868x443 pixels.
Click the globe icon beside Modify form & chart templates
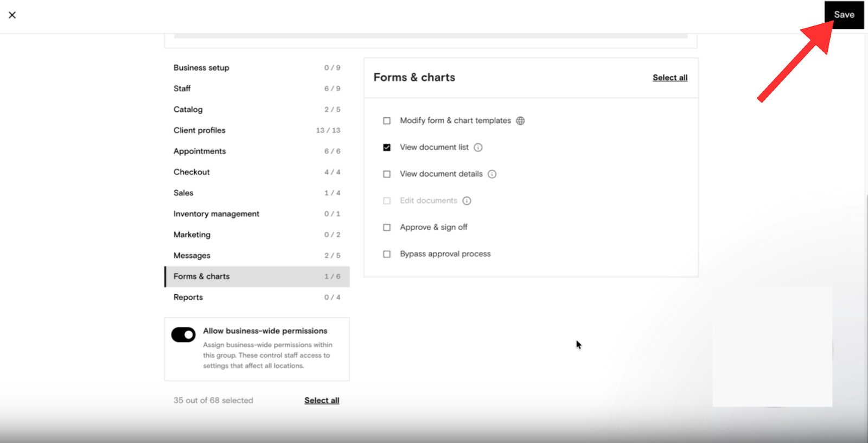(520, 121)
